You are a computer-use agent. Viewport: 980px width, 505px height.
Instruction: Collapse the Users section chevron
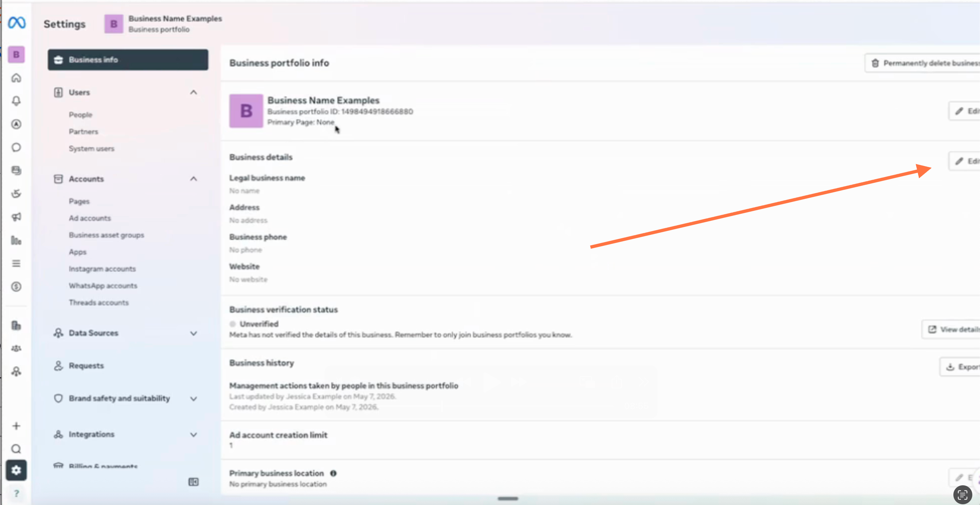click(193, 93)
